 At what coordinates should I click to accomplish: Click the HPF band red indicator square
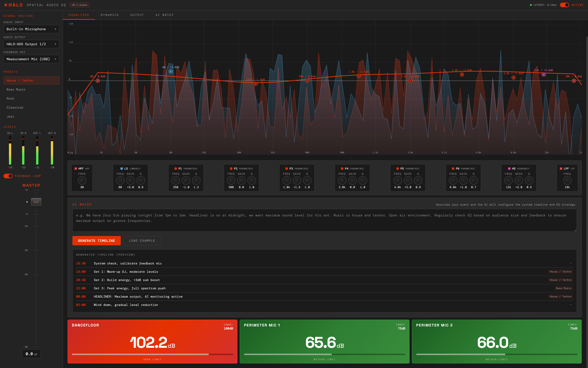click(76, 169)
